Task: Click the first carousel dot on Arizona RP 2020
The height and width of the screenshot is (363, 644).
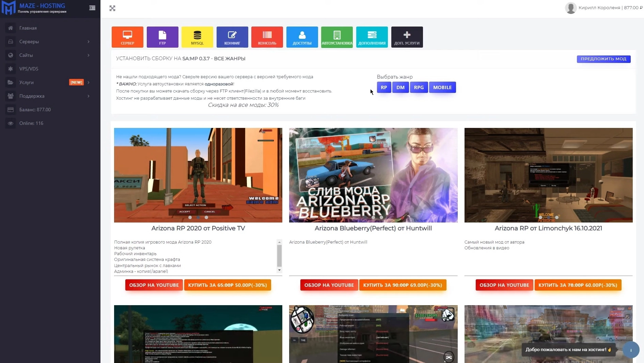Action: coord(190,217)
